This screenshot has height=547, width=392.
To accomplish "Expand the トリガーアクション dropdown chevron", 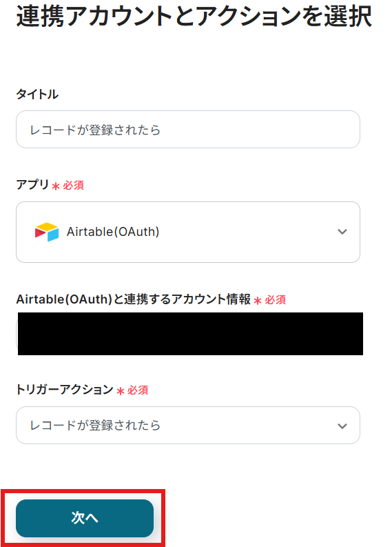I will [342, 426].
